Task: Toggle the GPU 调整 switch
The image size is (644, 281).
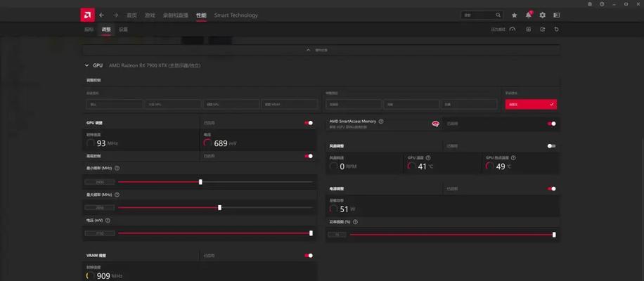Action: [x=309, y=123]
